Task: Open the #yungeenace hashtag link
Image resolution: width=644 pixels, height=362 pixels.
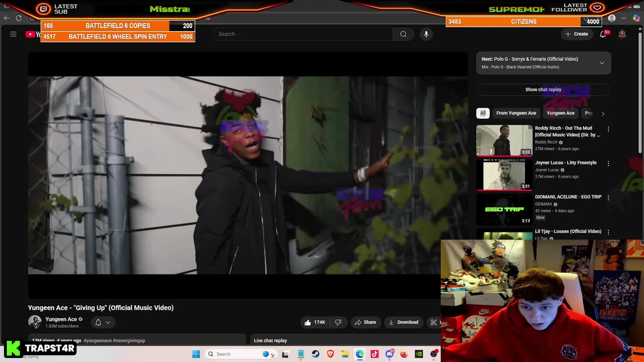Action: point(98,340)
